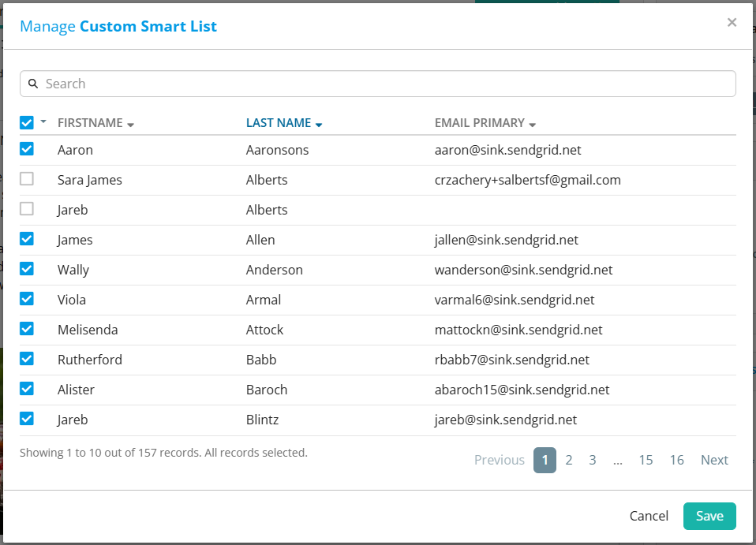
Task: Click the search magnifier icon
Action: tap(34, 84)
